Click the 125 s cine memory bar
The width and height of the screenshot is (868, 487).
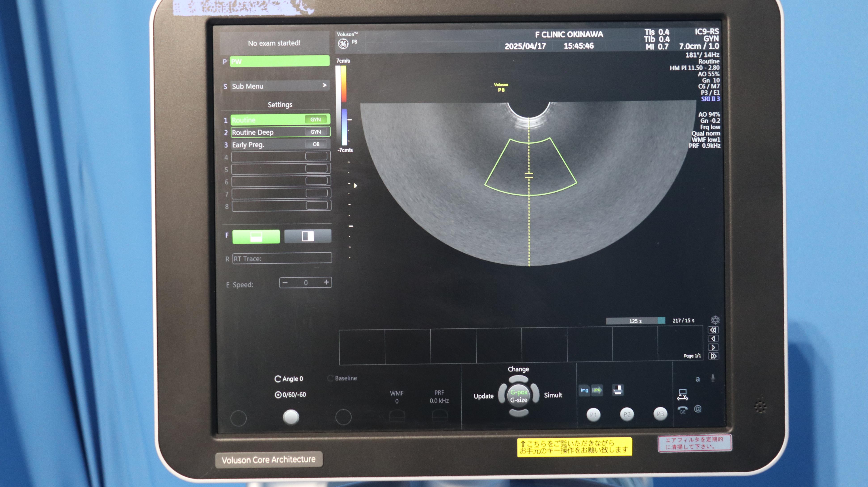click(x=636, y=321)
